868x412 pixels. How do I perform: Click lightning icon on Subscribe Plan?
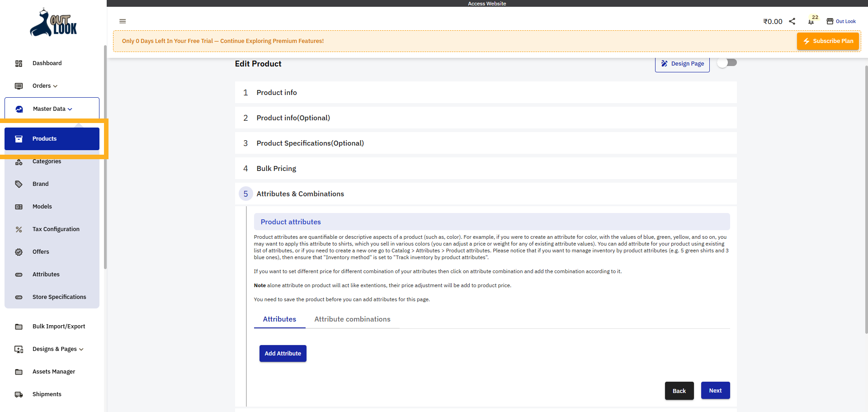(x=806, y=41)
